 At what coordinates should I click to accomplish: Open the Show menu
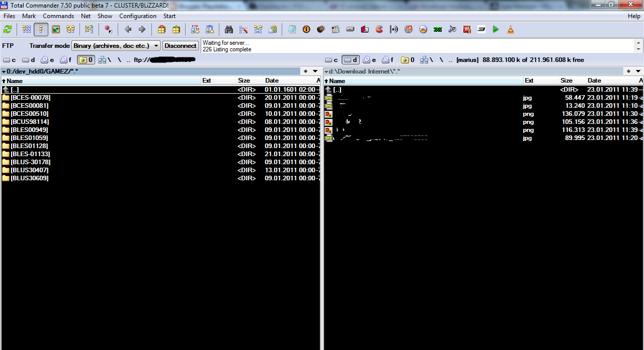[105, 16]
